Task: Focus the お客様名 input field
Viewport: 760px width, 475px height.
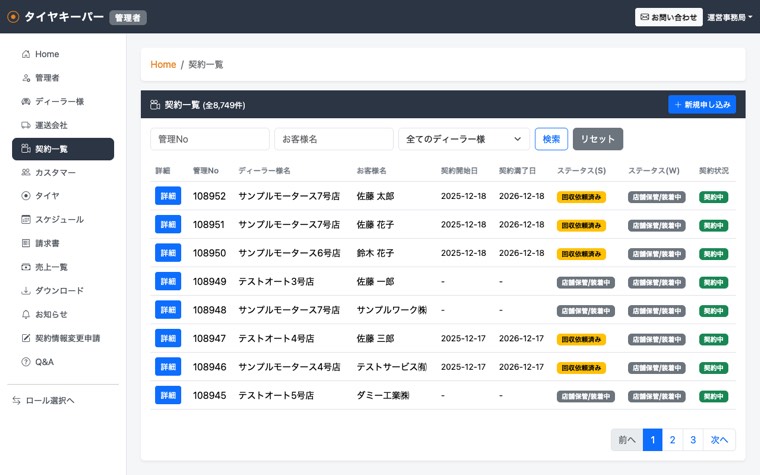Action: [334, 139]
